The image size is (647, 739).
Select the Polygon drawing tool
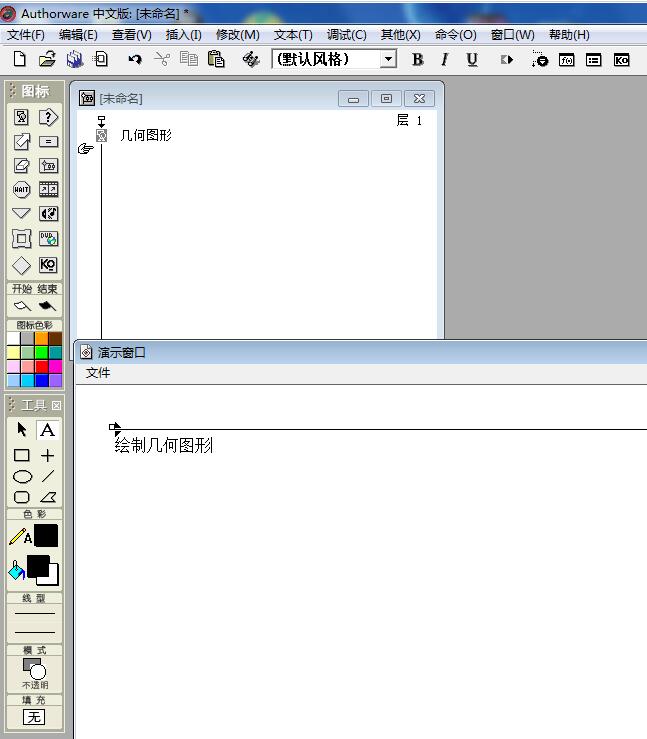pyautogui.click(x=48, y=497)
